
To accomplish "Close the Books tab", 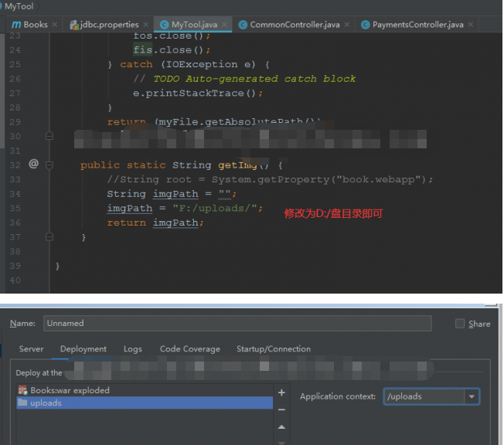I will click(55, 25).
